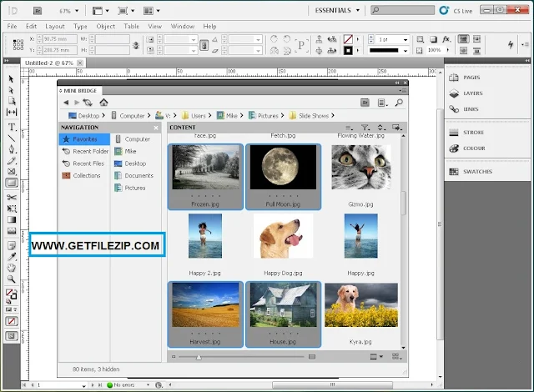Select the Pencil tool
The width and height of the screenshot is (534, 392).
[x=11, y=161]
